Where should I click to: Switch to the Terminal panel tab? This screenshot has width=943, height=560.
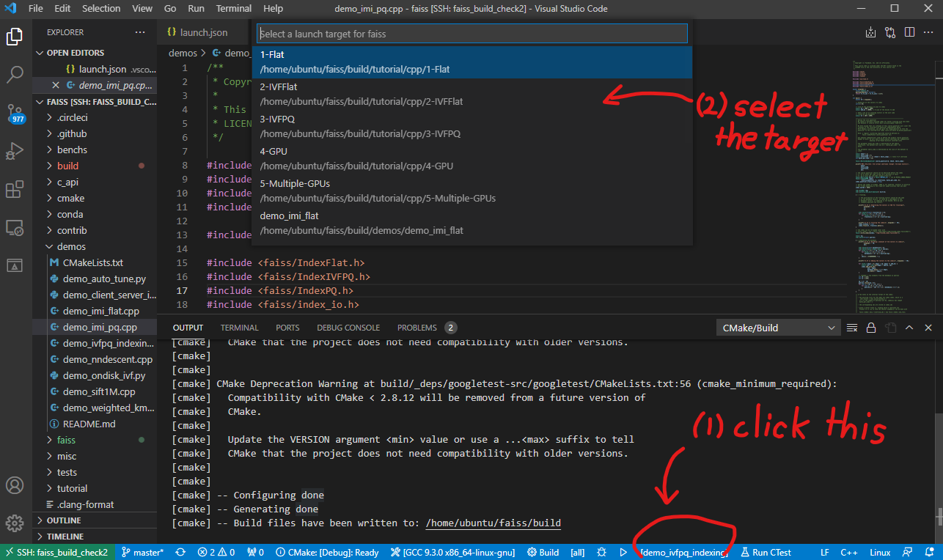point(239,328)
